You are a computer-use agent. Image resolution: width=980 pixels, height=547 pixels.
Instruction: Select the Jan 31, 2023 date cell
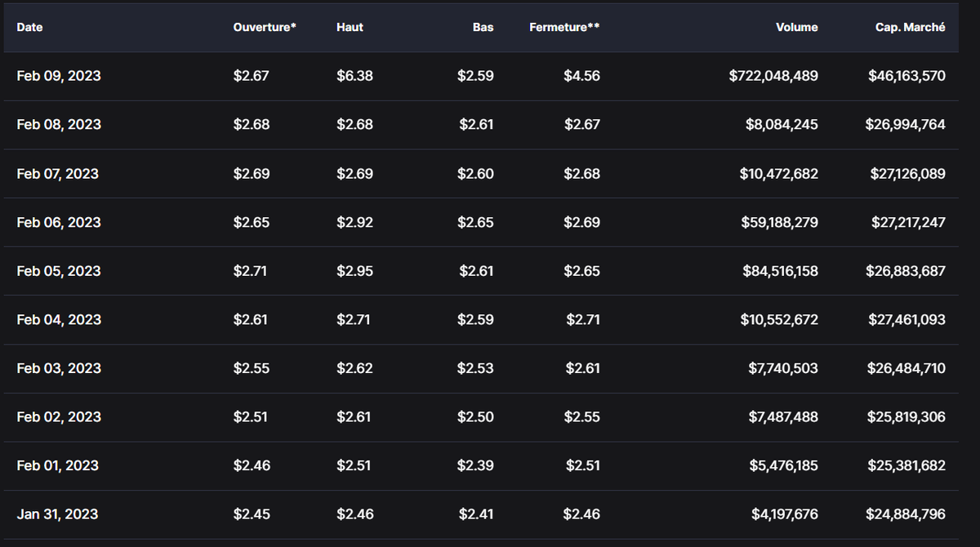(x=57, y=514)
